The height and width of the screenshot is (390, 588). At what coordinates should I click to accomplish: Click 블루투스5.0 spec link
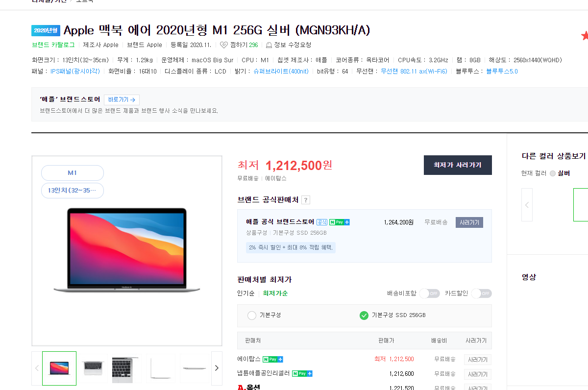tap(502, 72)
